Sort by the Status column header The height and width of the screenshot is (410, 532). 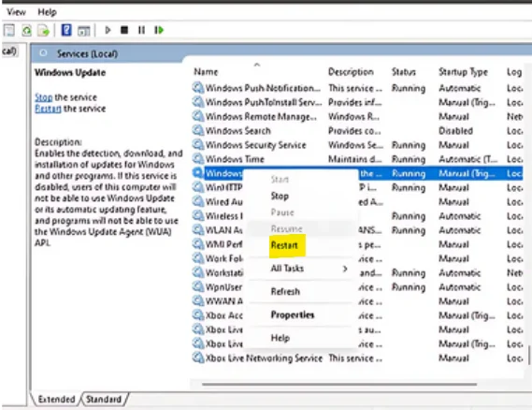click(x=403, y=72)
